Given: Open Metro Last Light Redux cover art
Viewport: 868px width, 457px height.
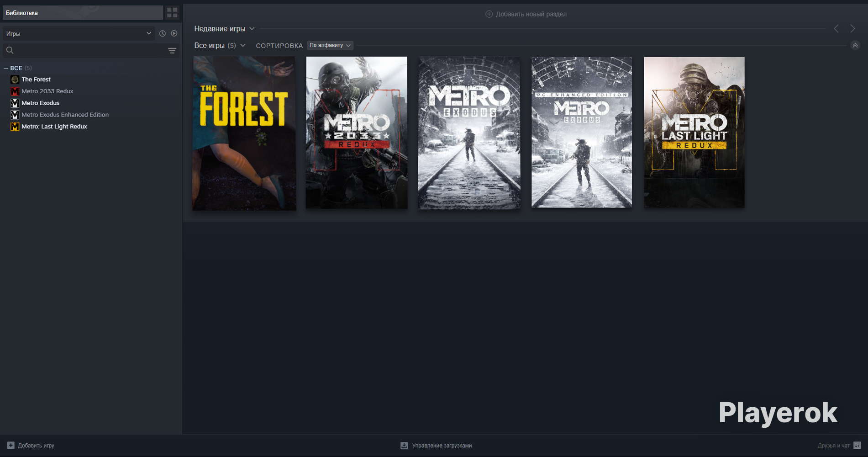Looking at the screenshot, I should [x=694, y=132].
